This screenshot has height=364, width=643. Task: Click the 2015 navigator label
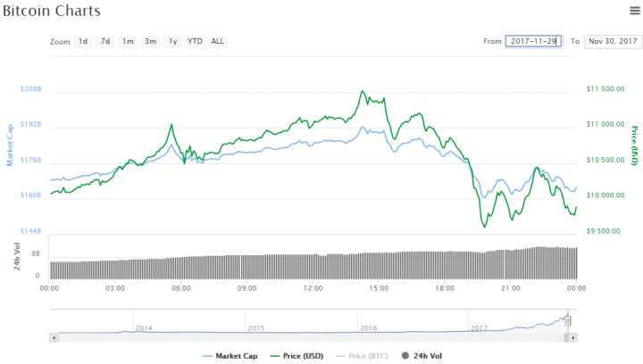pos(256,328)
